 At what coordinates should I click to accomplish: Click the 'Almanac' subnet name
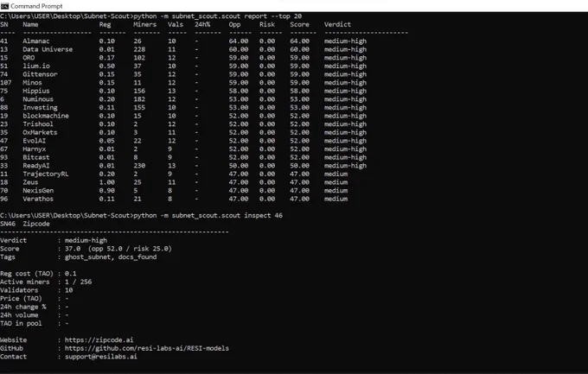coord(36,41)
